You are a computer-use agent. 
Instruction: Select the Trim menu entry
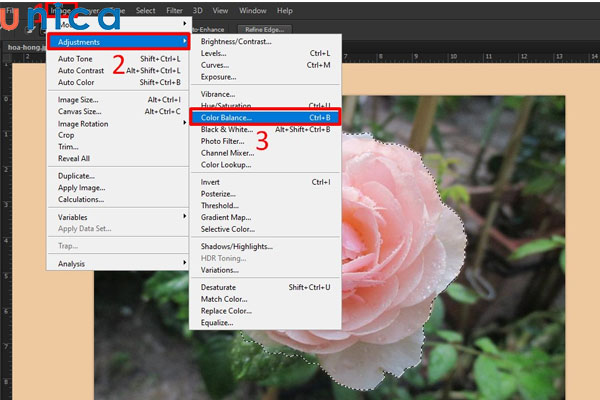tap(119, 147)
